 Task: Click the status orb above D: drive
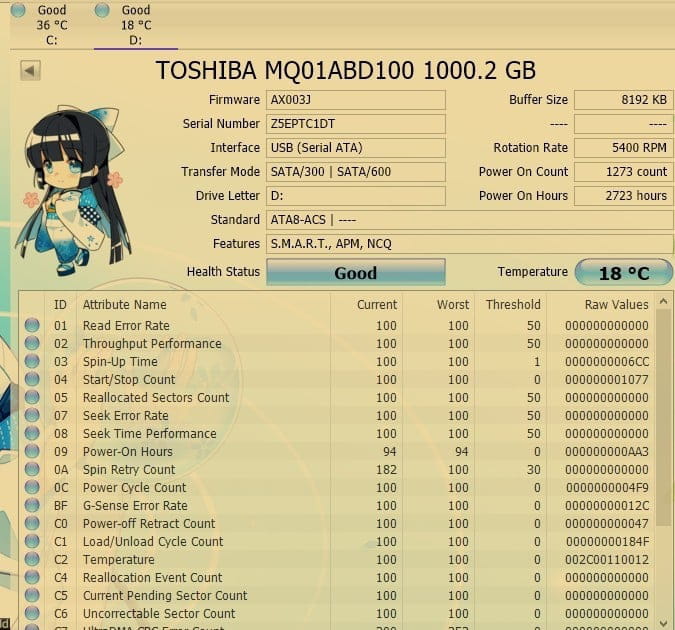(102, 10)
